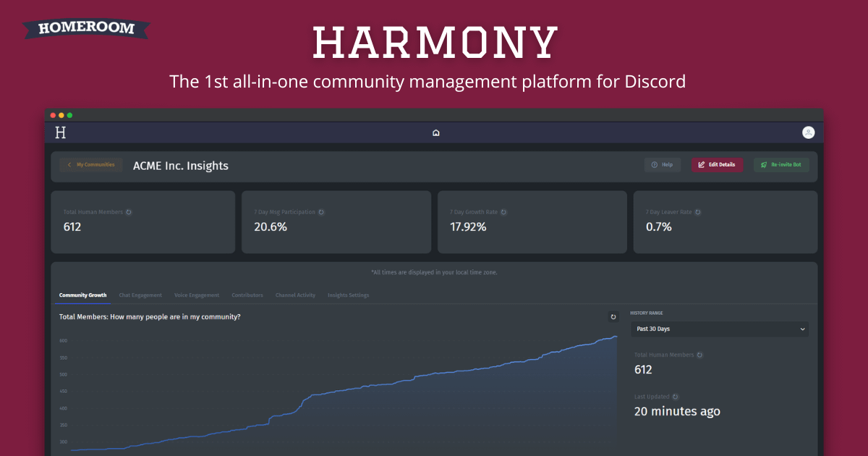Click the Homeroom banner logo
The width and height of the screenshot is (868, 456).
(x=86, y=28)
